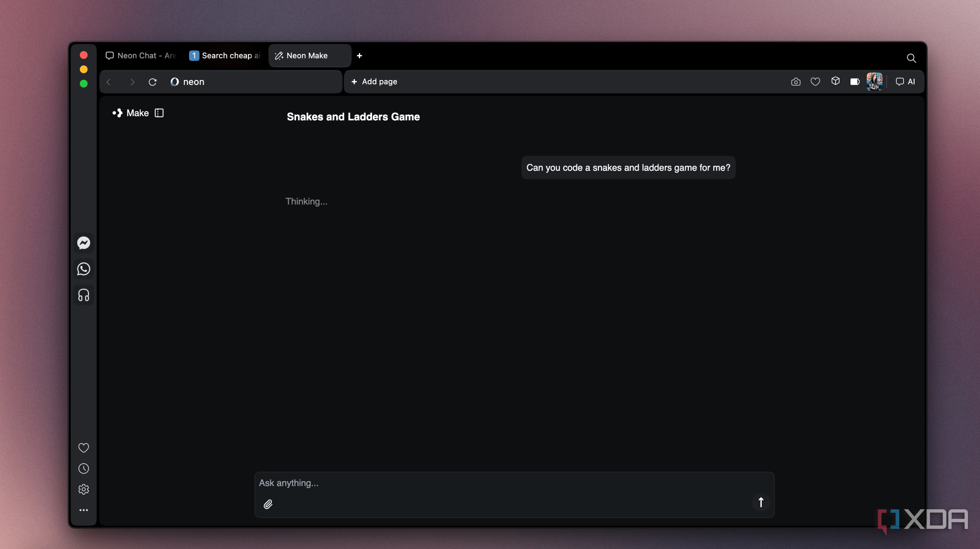Send the message with arrow button
The width and height of the screenshot is (980, 549).
tap(761, 503)
